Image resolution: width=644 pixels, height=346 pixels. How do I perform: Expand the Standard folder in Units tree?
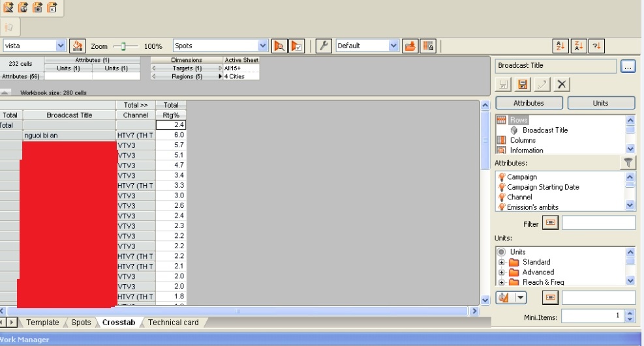501,262
